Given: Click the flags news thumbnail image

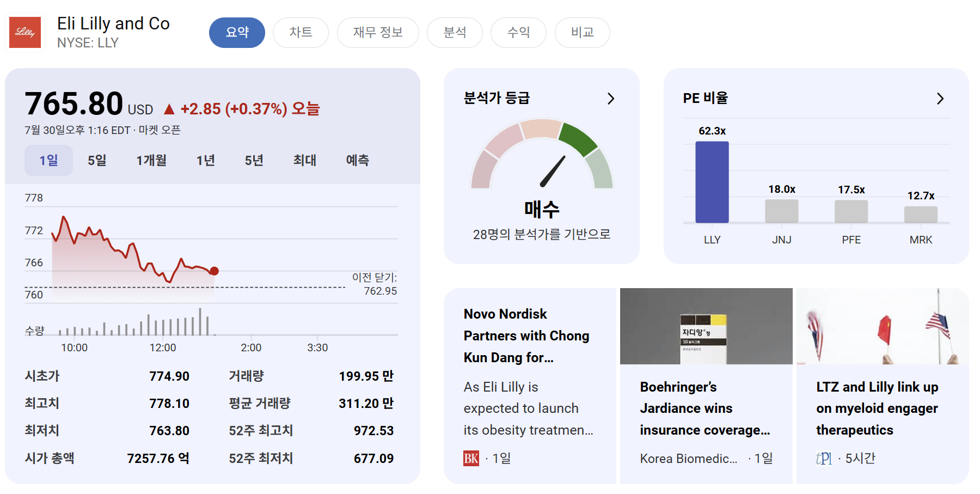Looking at the screenshot, I should (883, 326).
